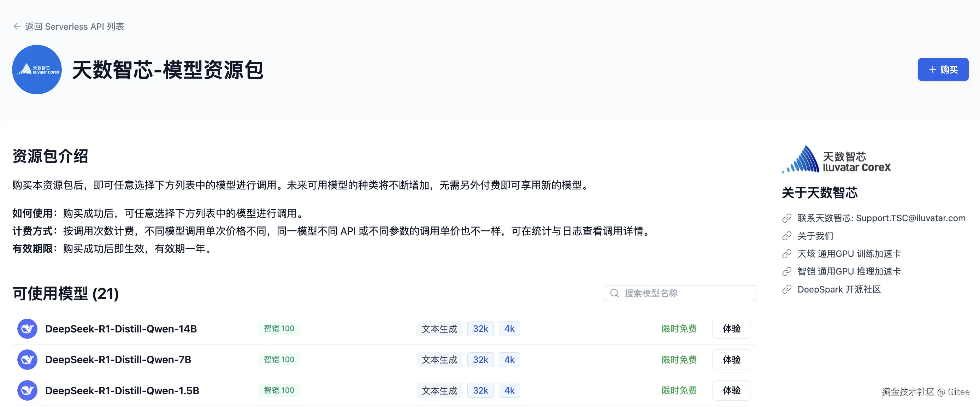The image size is (980, 407).
Task: Click the DeepSeek-R1-Distill-Qwen-14B model name
Action: (121, 329)
